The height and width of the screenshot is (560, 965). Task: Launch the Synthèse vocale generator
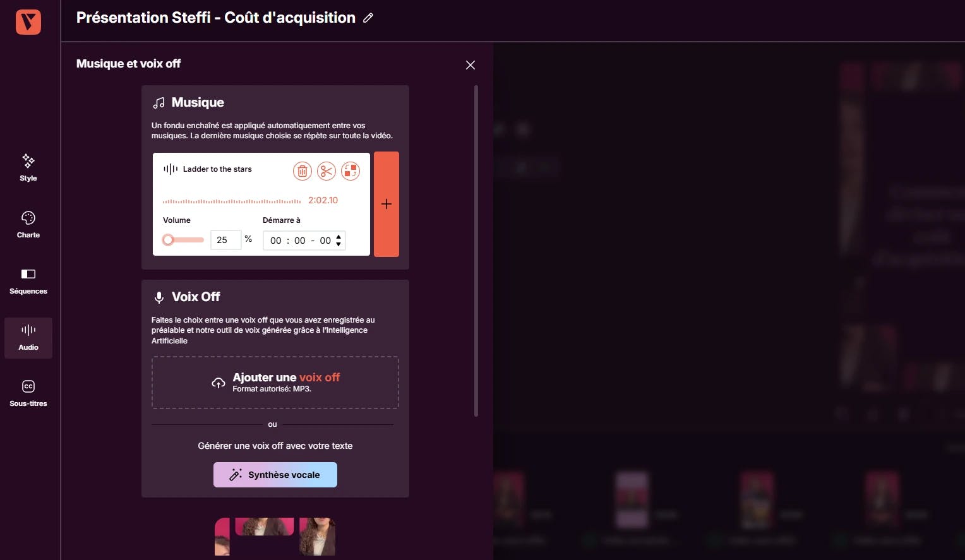275,475
